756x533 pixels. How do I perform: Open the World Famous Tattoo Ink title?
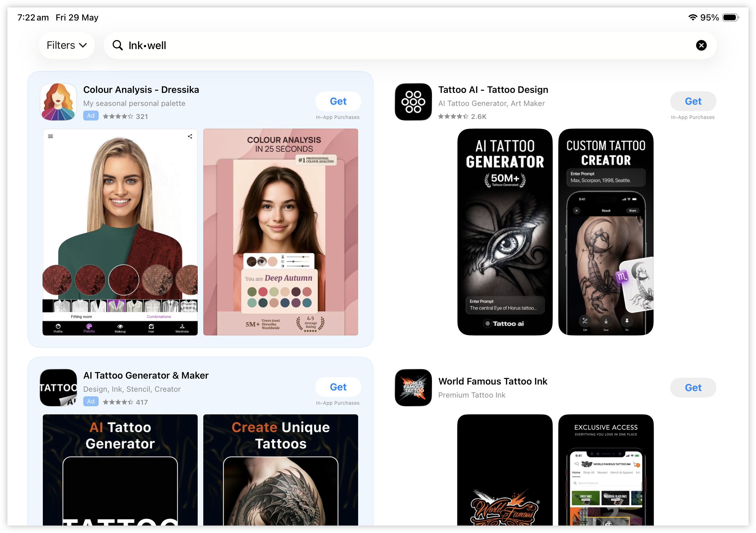[x=493, y=381]
